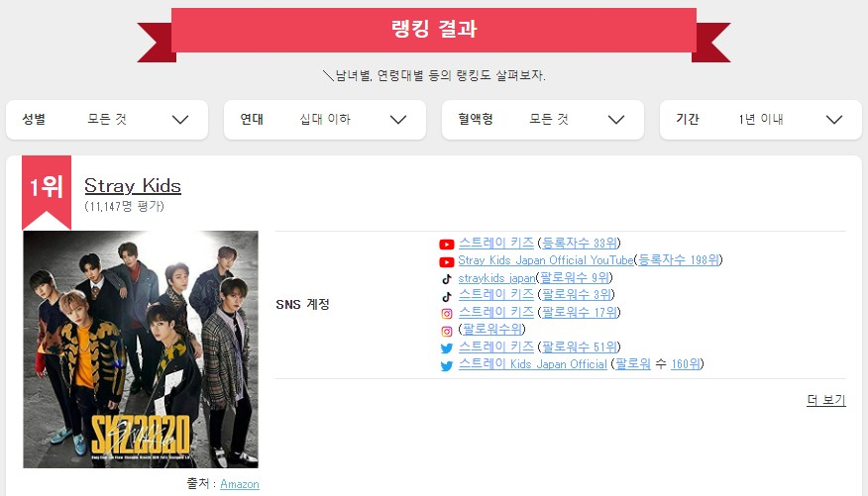Open the 기간 period dropdown

tap(761, 120)
